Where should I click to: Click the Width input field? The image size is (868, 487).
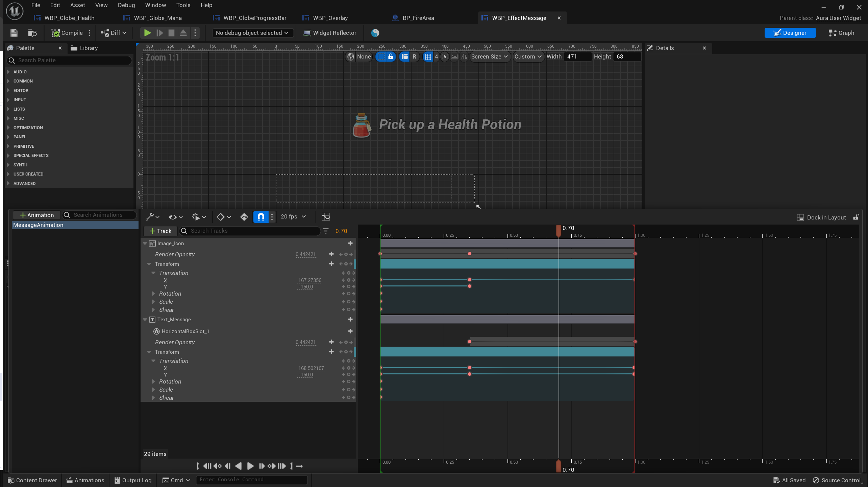(x=577, y=56)
